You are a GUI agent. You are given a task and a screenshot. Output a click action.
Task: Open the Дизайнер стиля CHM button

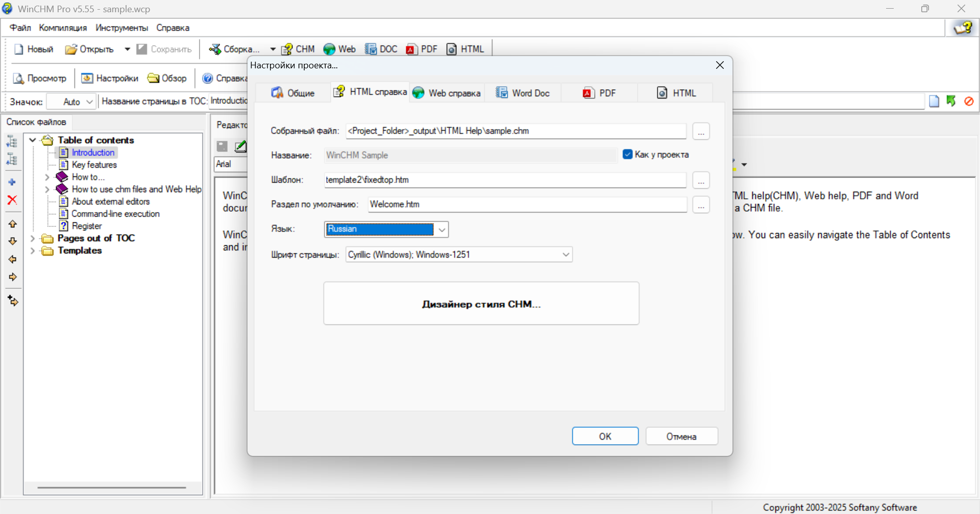click(481, 303)
